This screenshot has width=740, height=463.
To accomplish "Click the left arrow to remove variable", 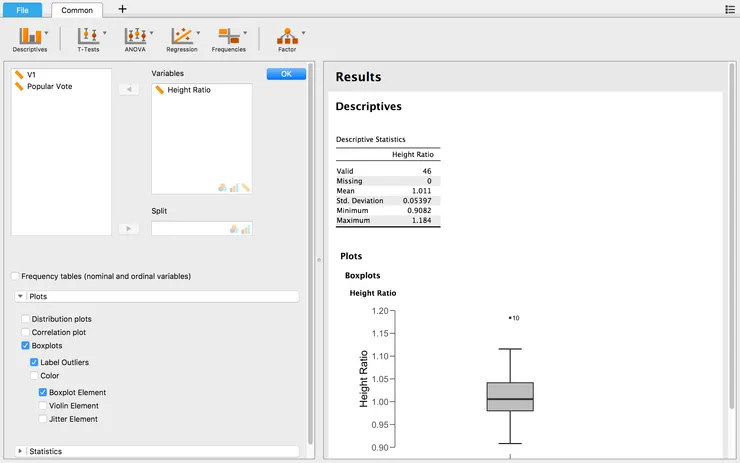I will click(x=129, y=89).
